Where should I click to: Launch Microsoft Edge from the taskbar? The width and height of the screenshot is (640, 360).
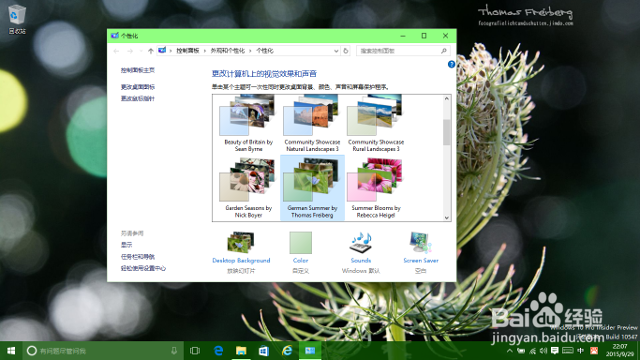pyautogui.click(x=218, y=351)
